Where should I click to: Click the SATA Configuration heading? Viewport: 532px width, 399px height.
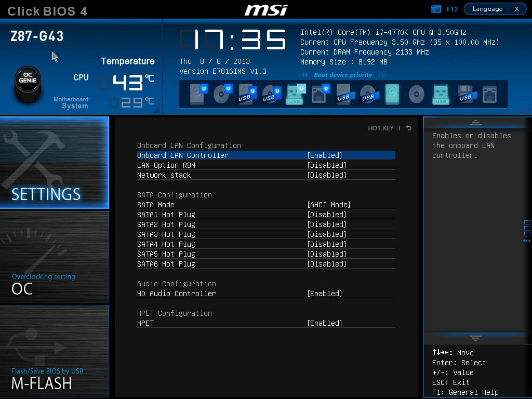pos(175,195)
